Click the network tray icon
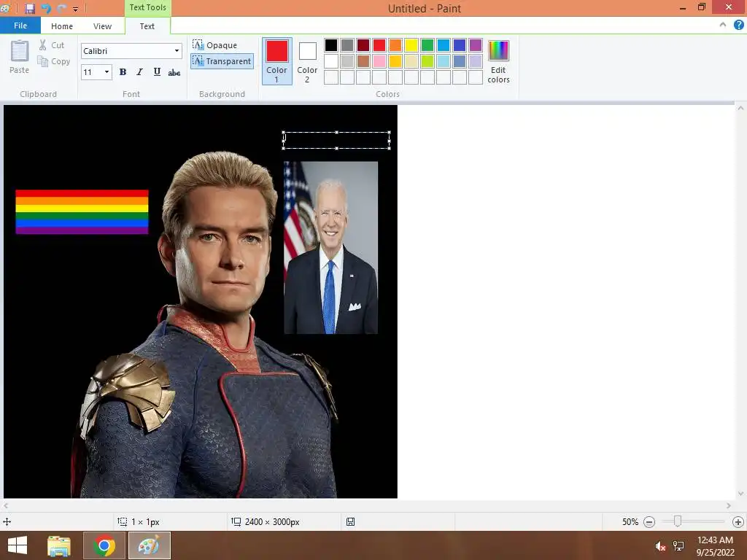The height and width of the screenshot is (560, 747). pos(678,546)
